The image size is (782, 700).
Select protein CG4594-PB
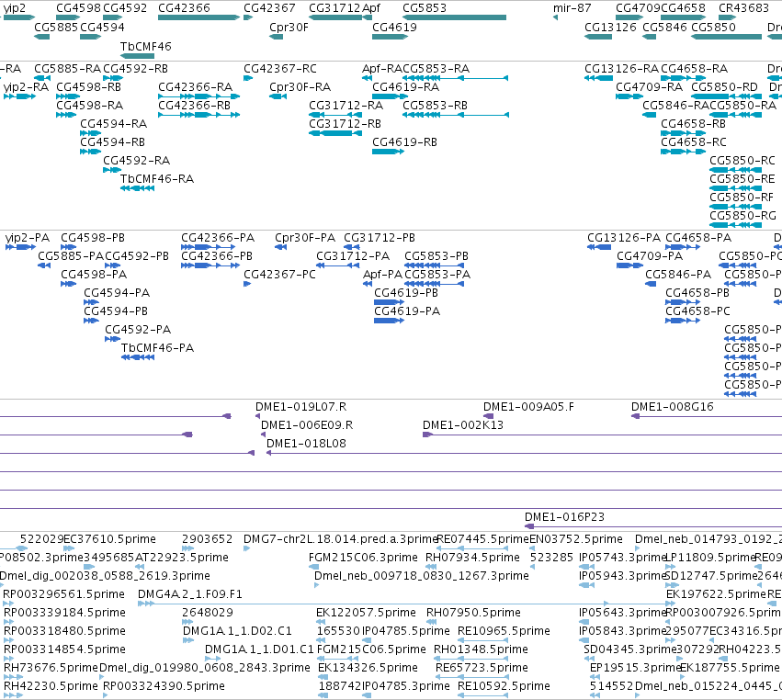116,311
